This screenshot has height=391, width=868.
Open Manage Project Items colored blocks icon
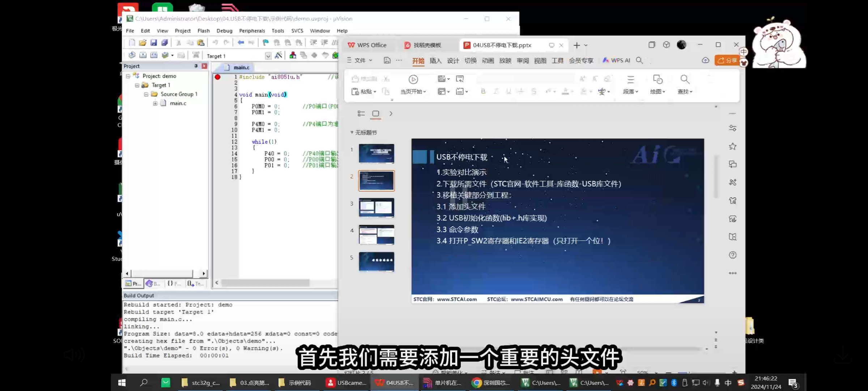(293, 55)
